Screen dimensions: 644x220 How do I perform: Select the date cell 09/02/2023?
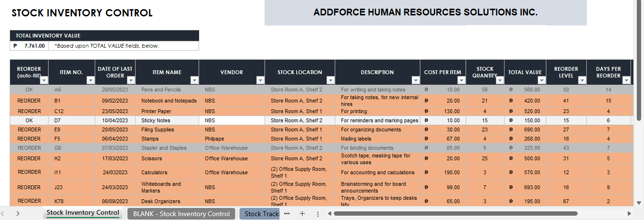click(x=115, y=101)
